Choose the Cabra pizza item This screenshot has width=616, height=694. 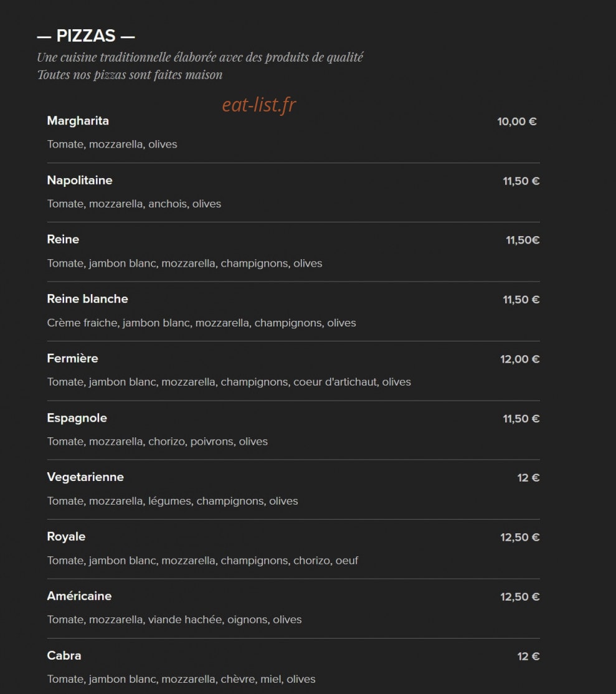[64, 655]
